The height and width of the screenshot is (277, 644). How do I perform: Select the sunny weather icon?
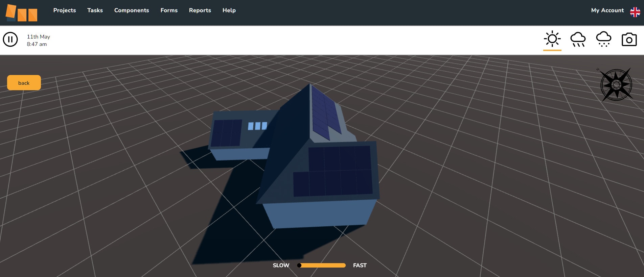(552, 39)
